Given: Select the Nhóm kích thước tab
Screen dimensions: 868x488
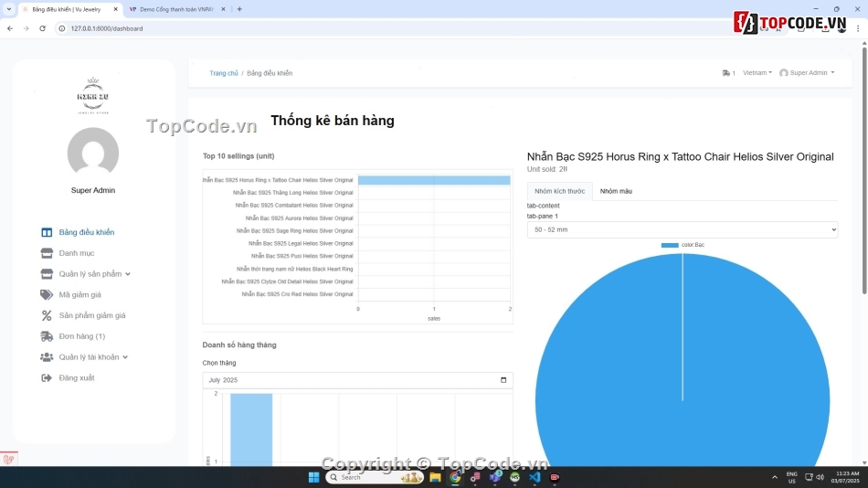Looking at the screenshot, I should [559, 191].
